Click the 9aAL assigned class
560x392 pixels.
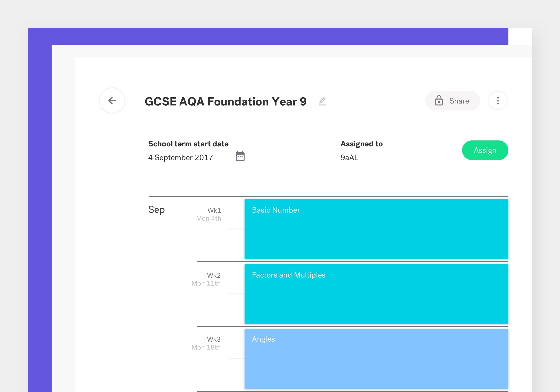349,157
